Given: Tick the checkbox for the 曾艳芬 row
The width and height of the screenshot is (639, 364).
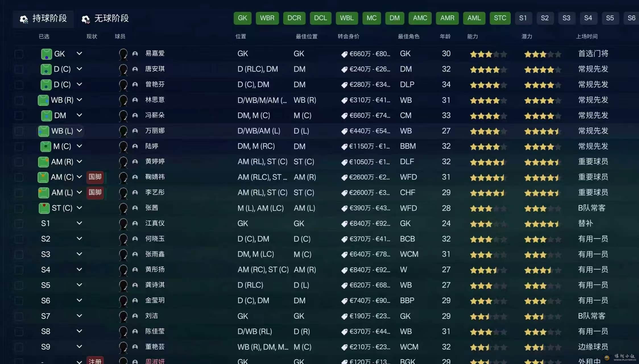Looking at the screenshot, I should (x=19, y=85).
